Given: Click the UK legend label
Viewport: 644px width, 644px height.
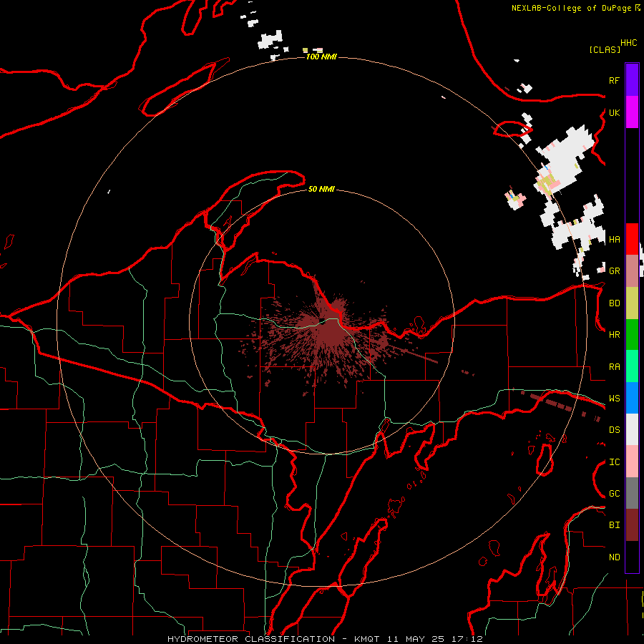Looking at the screenshot, I should [x=615, y=112].
